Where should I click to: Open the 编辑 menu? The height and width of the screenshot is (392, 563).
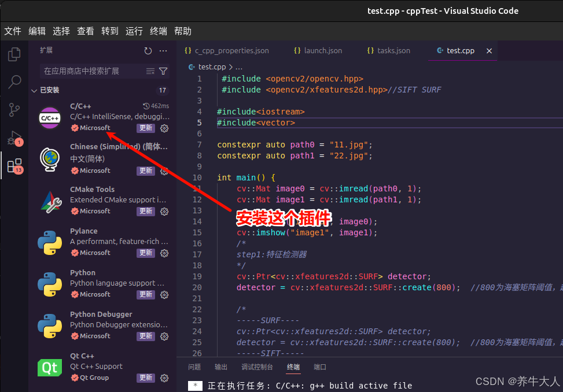click(37, 31)
